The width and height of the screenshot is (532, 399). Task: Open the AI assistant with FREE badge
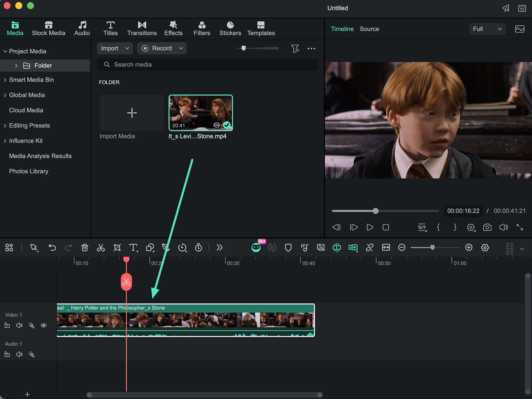point(256,247)
